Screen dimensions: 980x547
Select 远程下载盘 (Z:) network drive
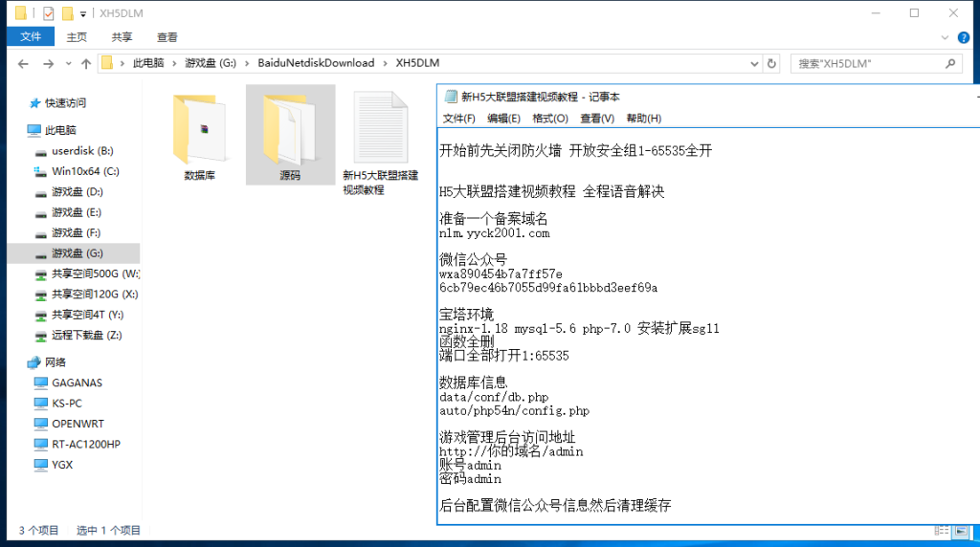pyautogui.click(x=87, y=336)
